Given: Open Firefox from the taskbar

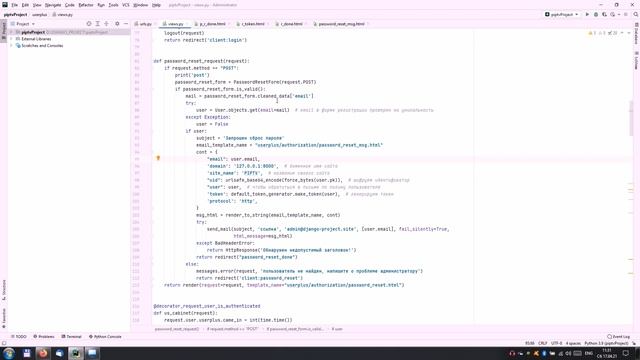Looking at the screenshot, I should click(43, 353).
